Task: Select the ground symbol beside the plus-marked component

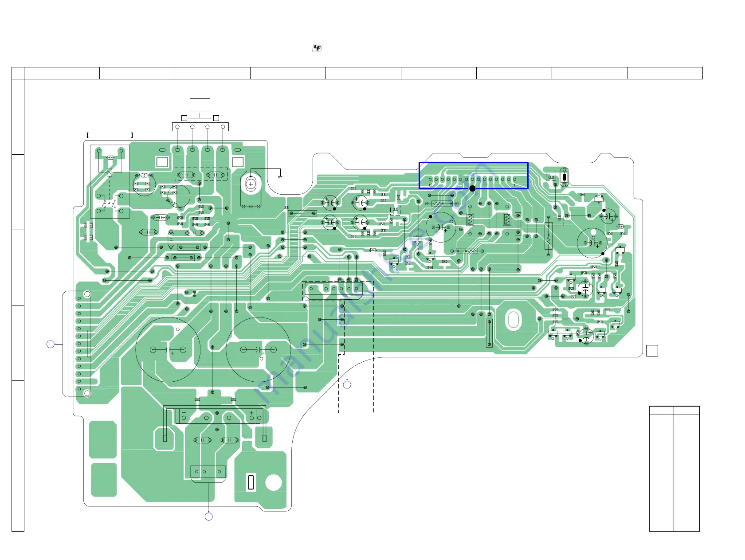Action: [280, 177]
